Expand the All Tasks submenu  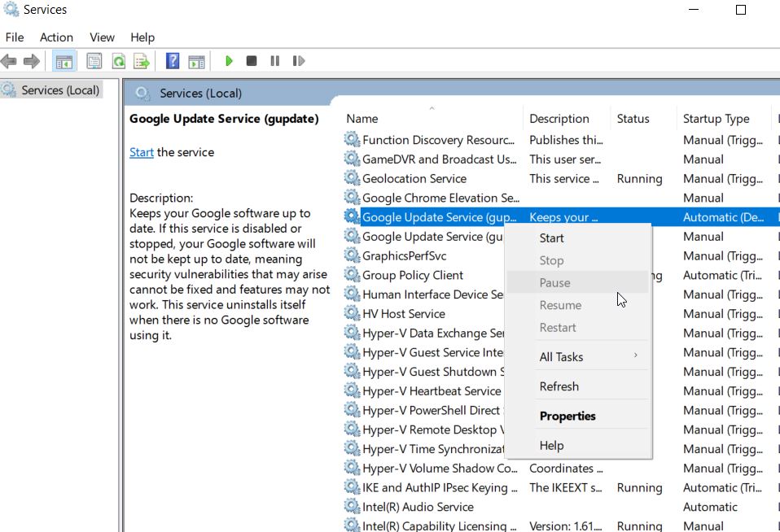[578, 356]
